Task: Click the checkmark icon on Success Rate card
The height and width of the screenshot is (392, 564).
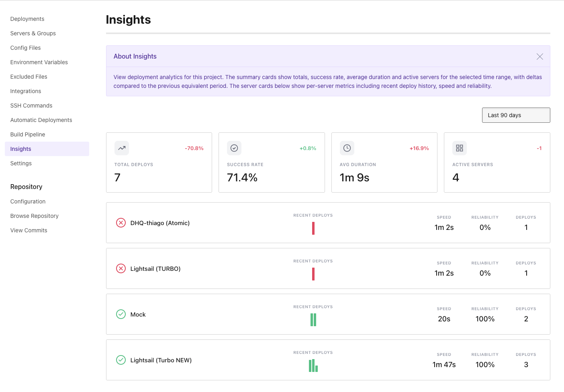Action: tap(234, 148)
